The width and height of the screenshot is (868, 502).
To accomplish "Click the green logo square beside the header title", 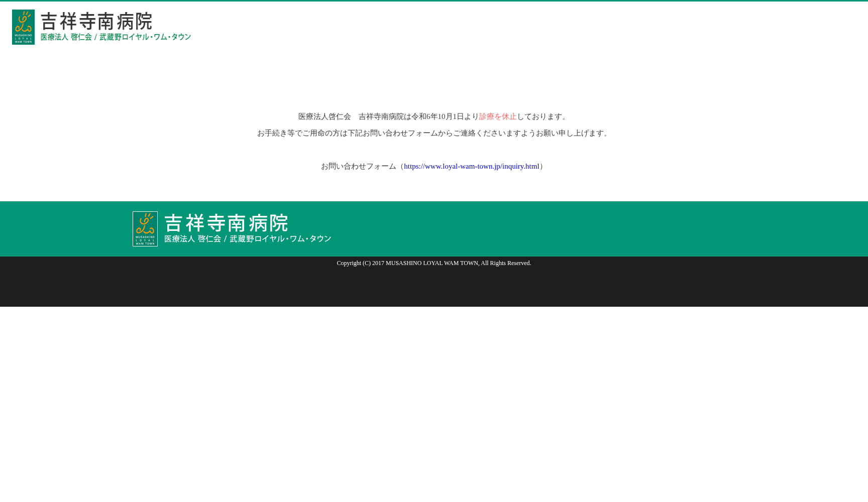I will [x=23, y=27].
